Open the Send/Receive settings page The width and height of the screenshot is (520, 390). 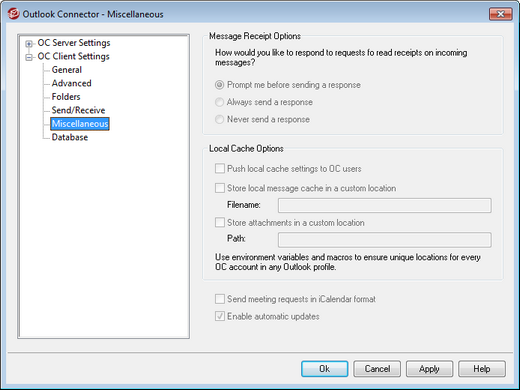[x=78, y=110]
